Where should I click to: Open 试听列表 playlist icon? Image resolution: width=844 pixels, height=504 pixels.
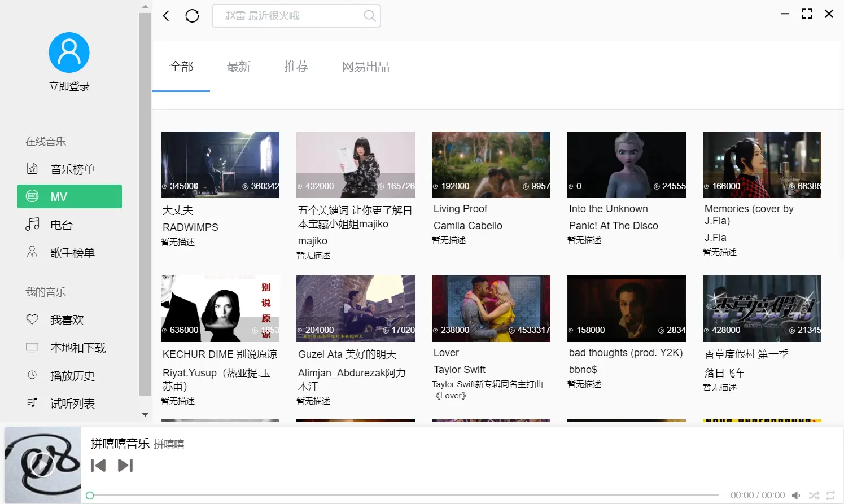(32, 403)
